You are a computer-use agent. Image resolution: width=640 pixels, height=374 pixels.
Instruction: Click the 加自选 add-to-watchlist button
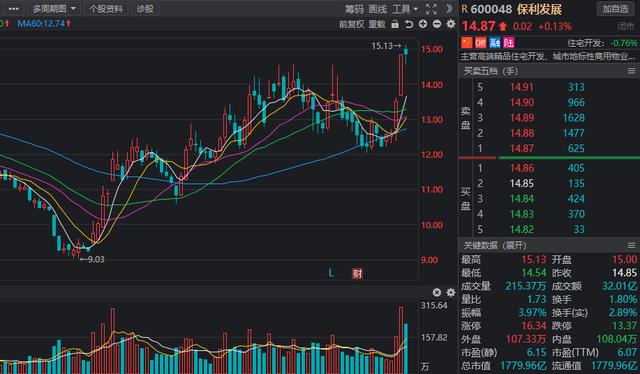(616, 9)
